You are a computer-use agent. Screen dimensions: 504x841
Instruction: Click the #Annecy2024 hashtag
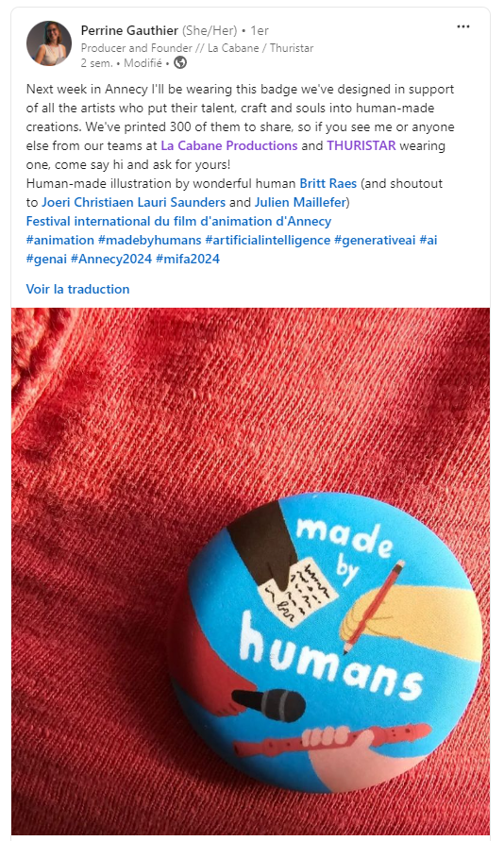click(111, 259)
